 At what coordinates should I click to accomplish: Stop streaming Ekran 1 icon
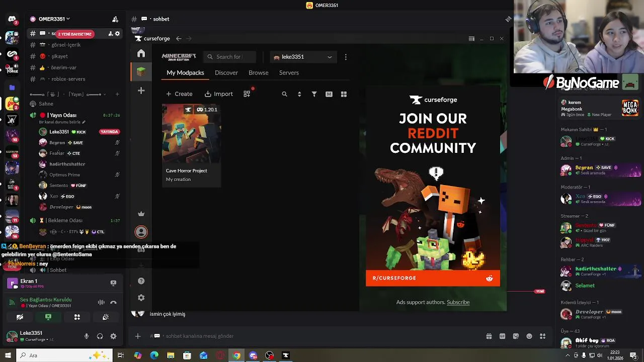(x=113, y=283)
